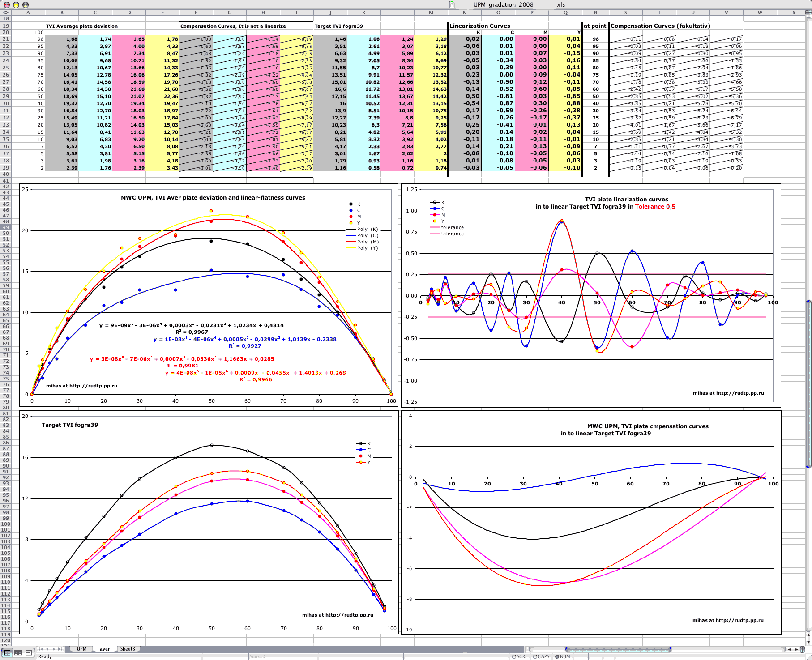The image size is (812, 660).
Task: Click the vertical scrollbar down arrow
Action: 808,642
